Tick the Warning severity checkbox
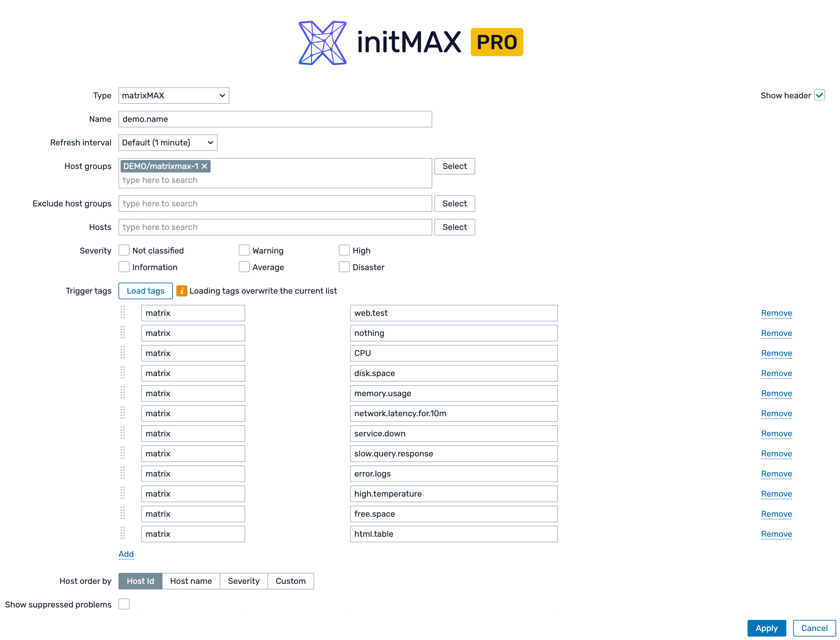Viewport: 840px width, 640px height. pos(244,250)
